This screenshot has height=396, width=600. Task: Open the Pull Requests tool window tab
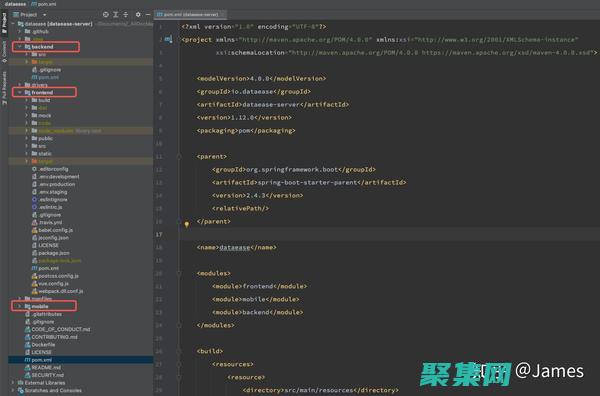[4, 88]
